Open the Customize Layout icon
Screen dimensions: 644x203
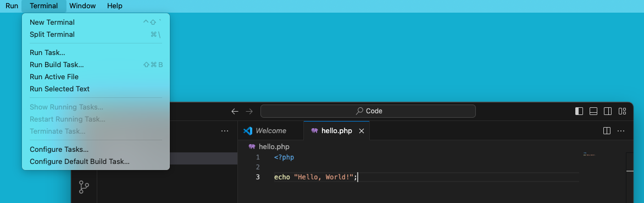622,111
